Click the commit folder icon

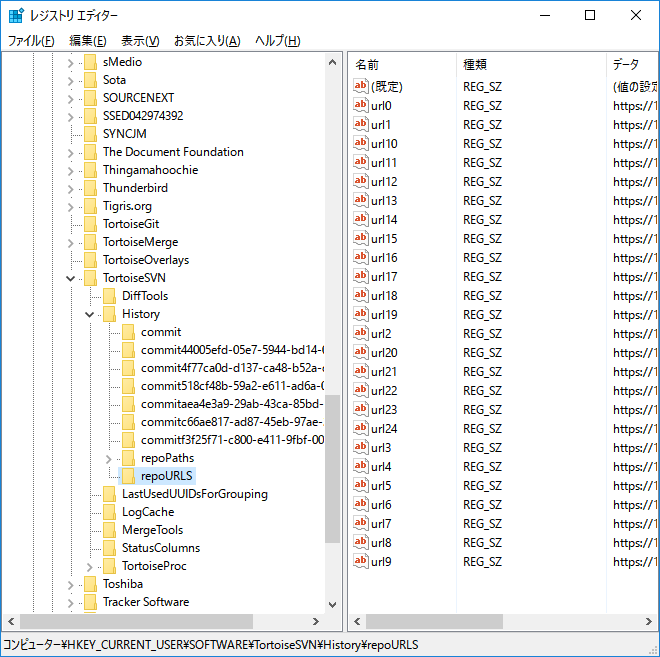pos(128,332)
